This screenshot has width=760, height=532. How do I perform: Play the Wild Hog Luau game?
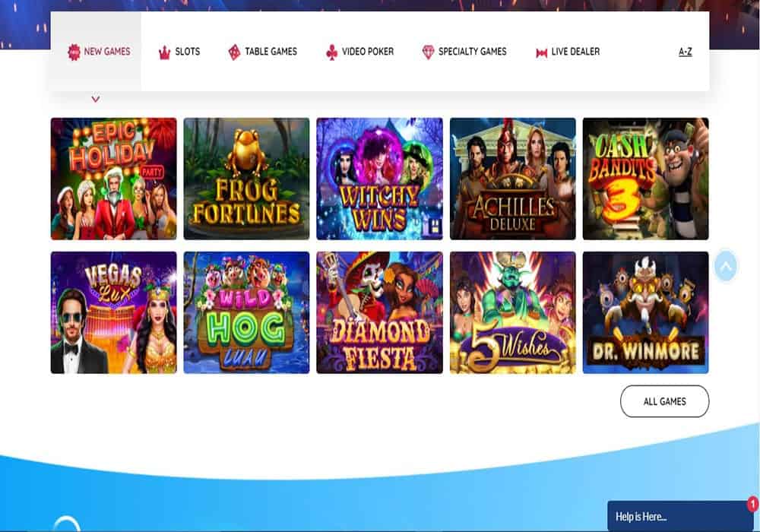click(x=247, y=312)
